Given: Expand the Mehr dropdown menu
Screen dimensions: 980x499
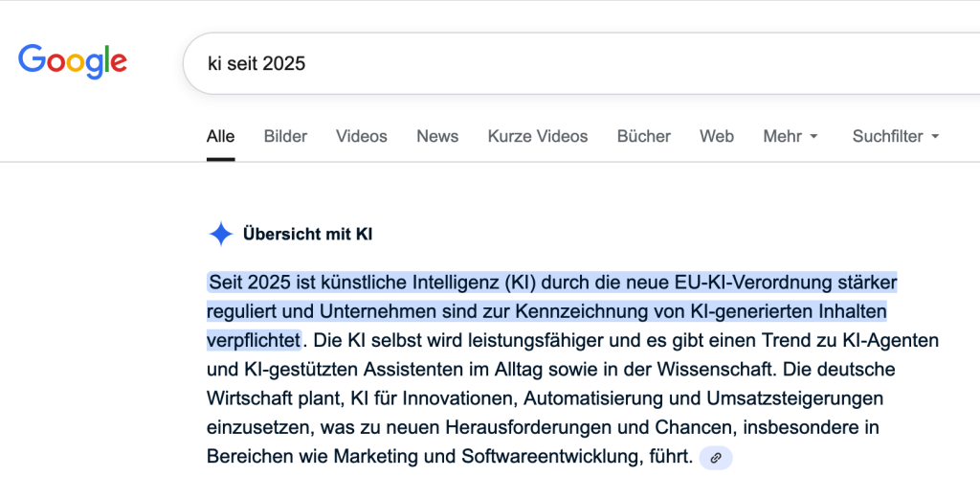Looking at the screenshot, I should 791,136.
